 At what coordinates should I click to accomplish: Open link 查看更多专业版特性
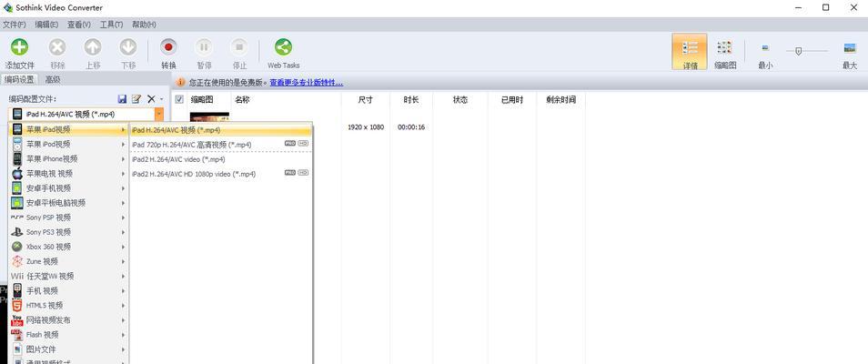306,83
